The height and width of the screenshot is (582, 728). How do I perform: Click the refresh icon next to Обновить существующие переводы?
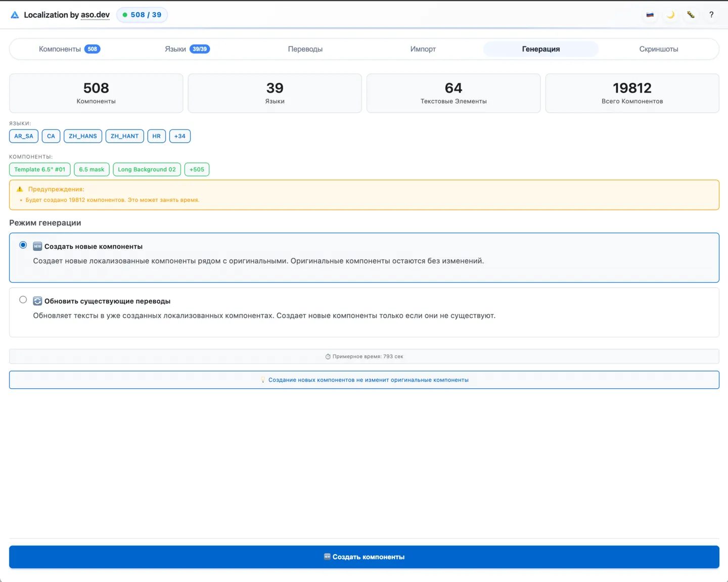tap(37, 301)
